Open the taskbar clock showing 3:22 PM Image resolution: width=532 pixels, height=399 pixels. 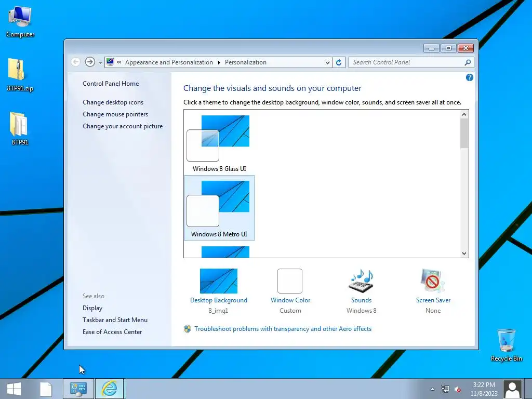click(x=484, y=389)
